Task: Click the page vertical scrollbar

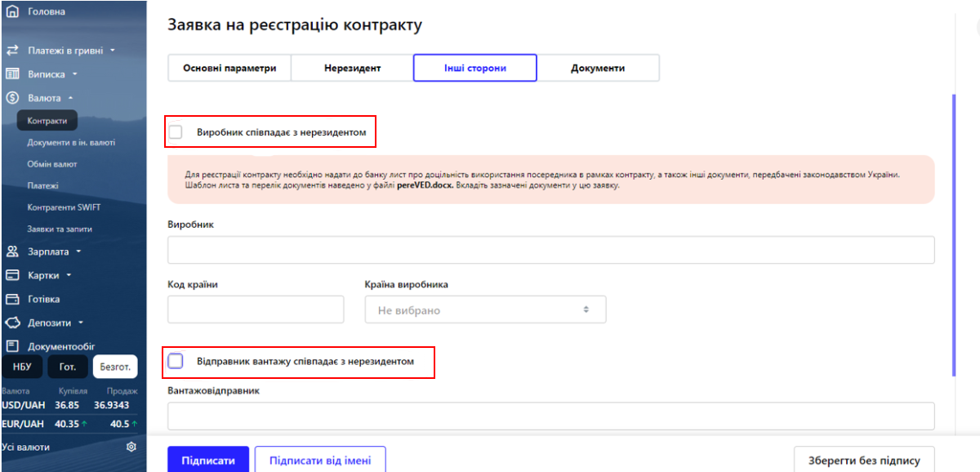Action: (953, 236)
